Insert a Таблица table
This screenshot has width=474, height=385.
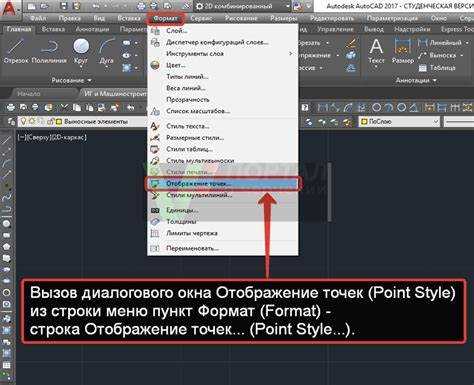click(x=437, y=68)
